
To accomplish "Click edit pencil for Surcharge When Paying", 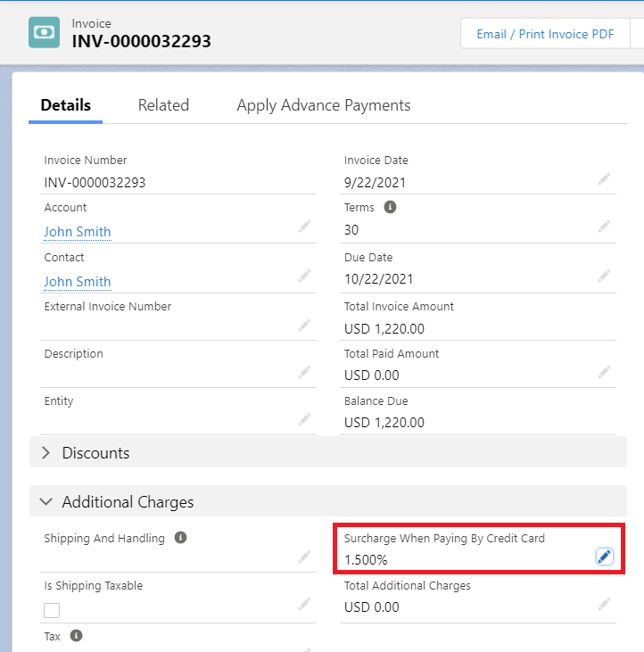I will [x=604, y=557].
